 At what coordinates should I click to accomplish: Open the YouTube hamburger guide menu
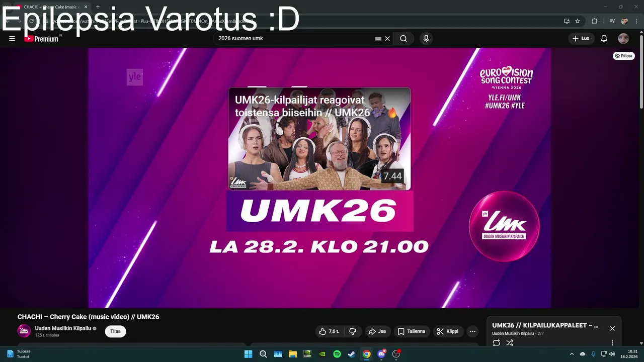12,39
